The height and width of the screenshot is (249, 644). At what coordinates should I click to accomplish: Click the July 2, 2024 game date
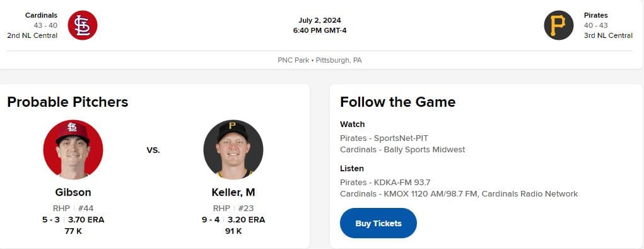pos(320,20)
